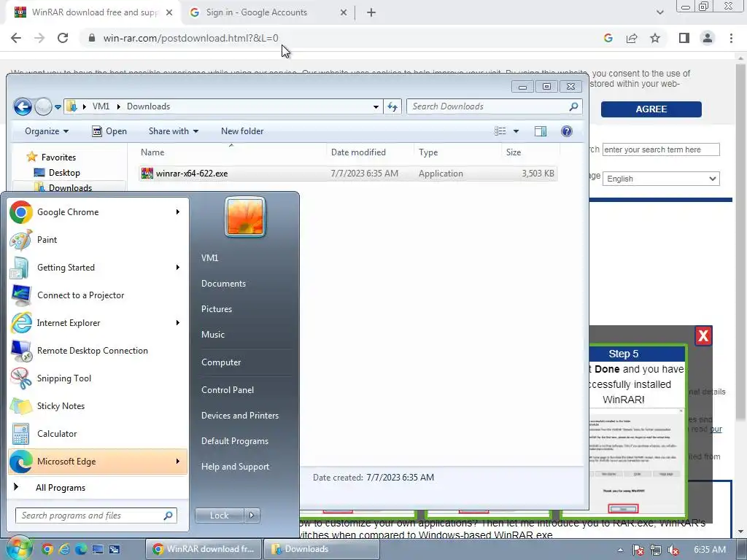Open Sticky Notes
The height and width of the screenshot is (560, 747).
click(x=98, y=405)
